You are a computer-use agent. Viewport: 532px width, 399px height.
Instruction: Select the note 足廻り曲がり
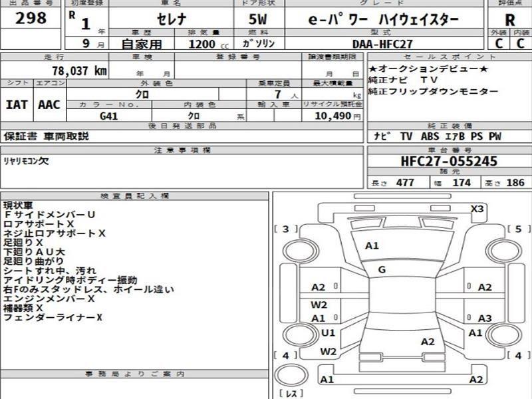(34, 261)
